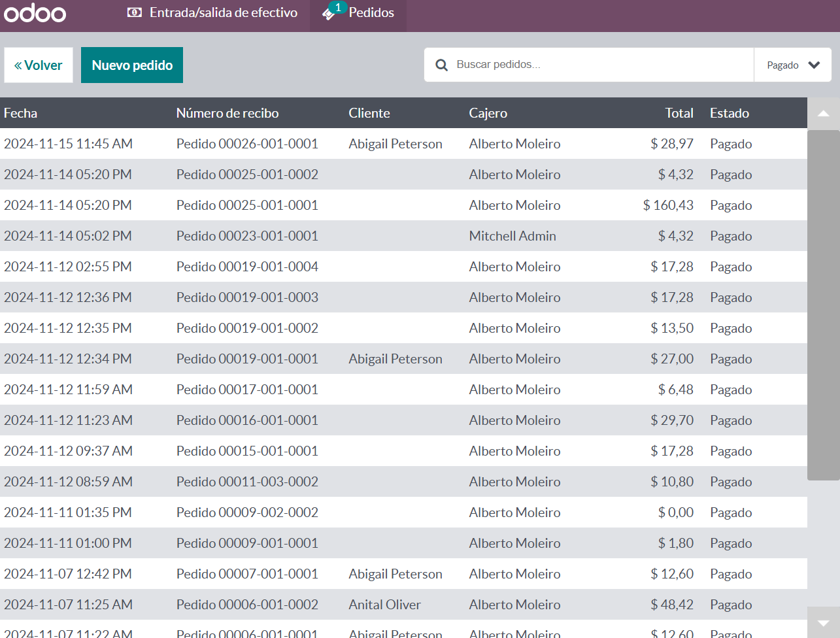Image resolution: width=840 pixels, height=638 pixels.
Task: Click the date 2024-11-14 05:02 PM
Action: point(68,236)
